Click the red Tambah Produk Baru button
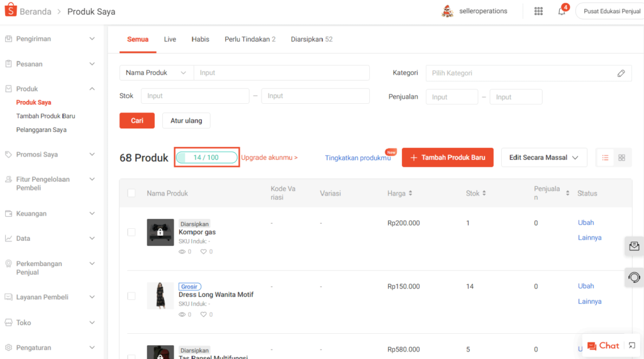Image resolution: width=644 pixels, height=359 pixels. (448, 158)
